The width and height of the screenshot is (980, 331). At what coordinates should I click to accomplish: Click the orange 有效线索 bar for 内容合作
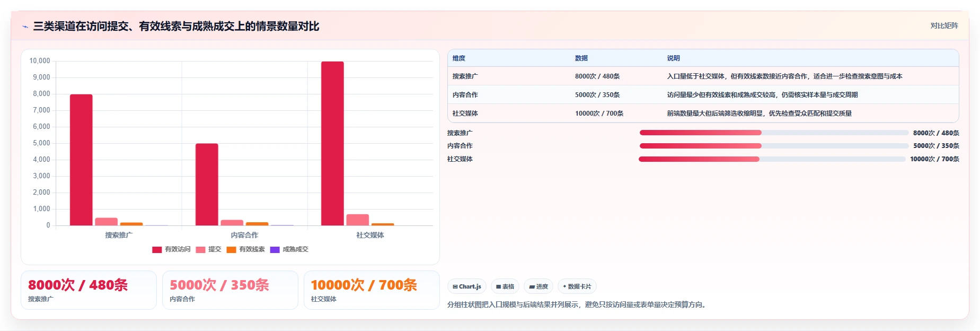257,224
